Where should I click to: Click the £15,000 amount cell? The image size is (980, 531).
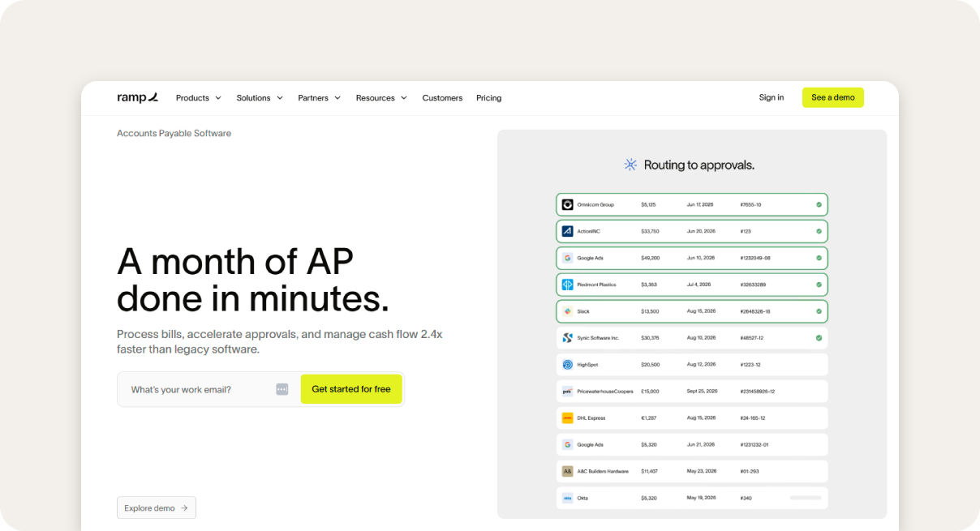[650, 392]
